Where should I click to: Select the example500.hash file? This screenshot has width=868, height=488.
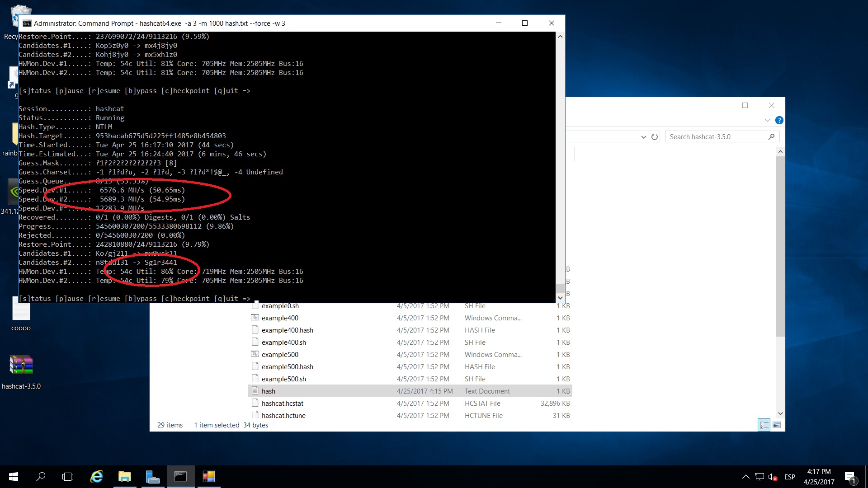coord(287,367)
